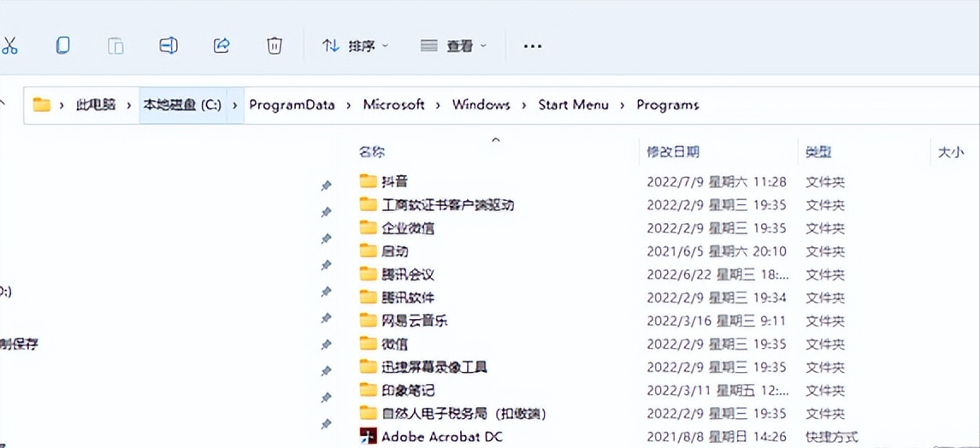This screenshot has width=980, height=448.
Task: Click the pin icon beside 企业微信 row
Action: coord(326,239)
